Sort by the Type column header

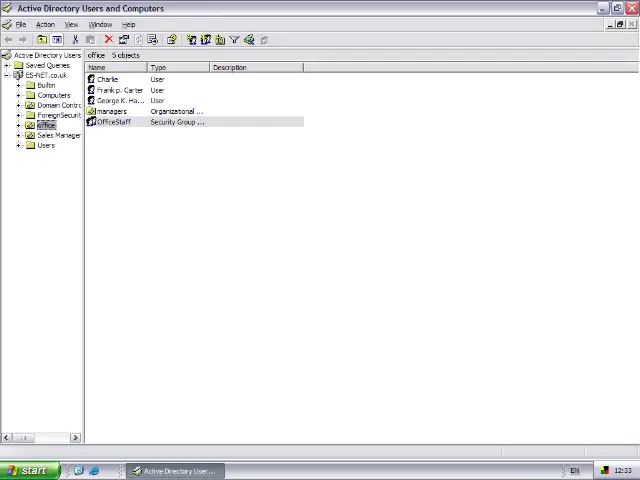[x=178, y=67]
